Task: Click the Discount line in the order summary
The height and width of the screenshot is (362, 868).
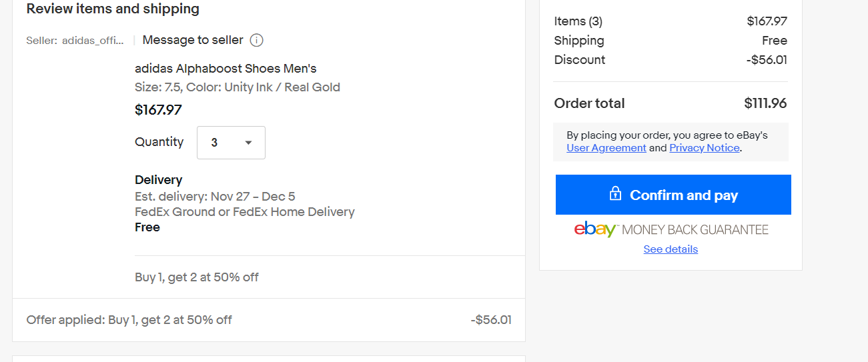Action: (x=671, y=60)
